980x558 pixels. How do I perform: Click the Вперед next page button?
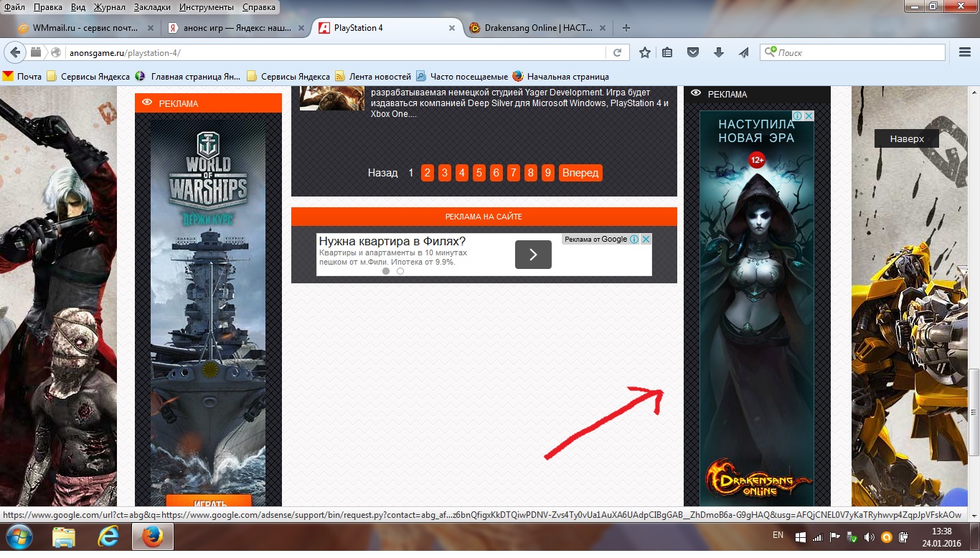pyautogui.click(x=580, y=173)
